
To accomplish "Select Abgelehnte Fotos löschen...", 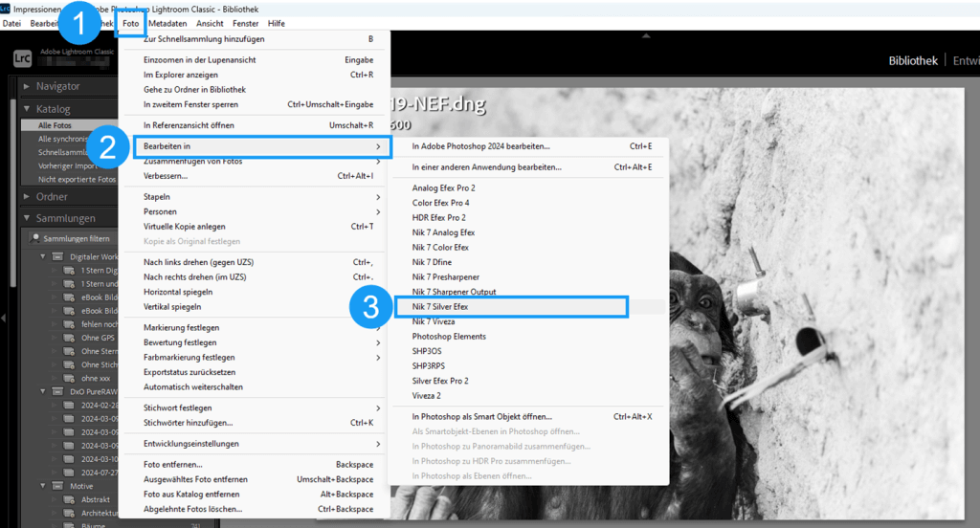I will [255, 509].
